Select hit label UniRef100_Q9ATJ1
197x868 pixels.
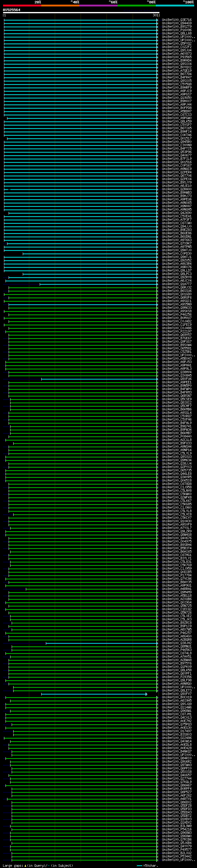tap(177, 257)
